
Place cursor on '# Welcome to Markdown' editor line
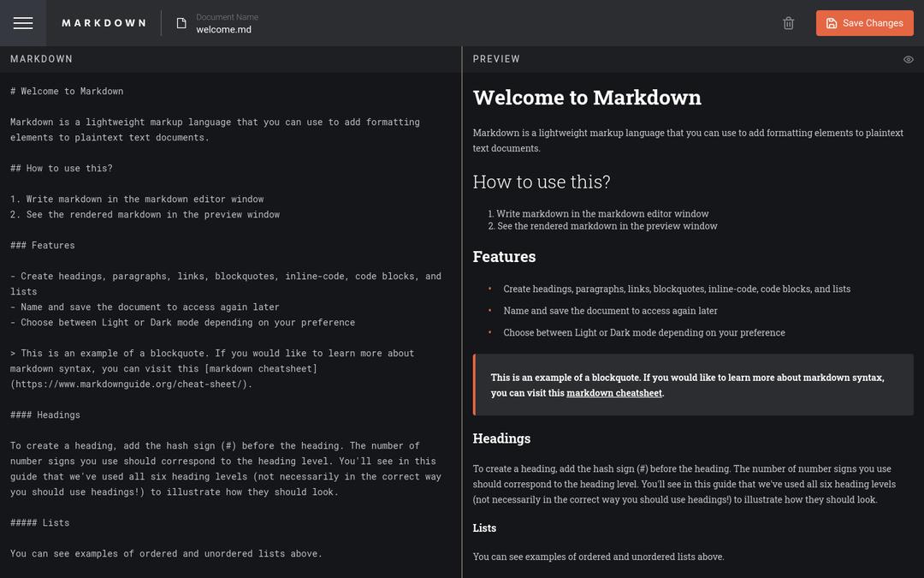point(67,91)
